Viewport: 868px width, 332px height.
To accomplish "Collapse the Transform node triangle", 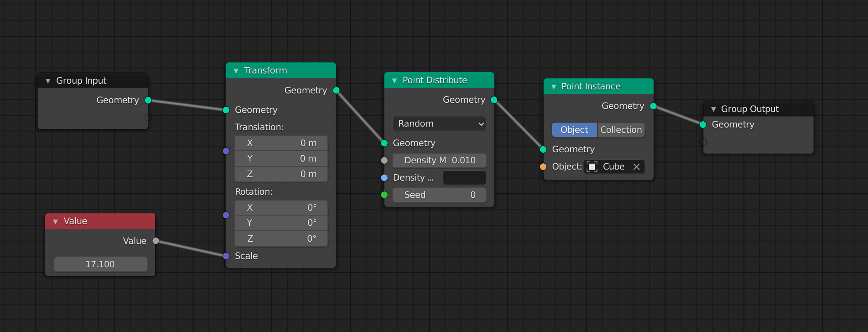I will tap(236, 71).
